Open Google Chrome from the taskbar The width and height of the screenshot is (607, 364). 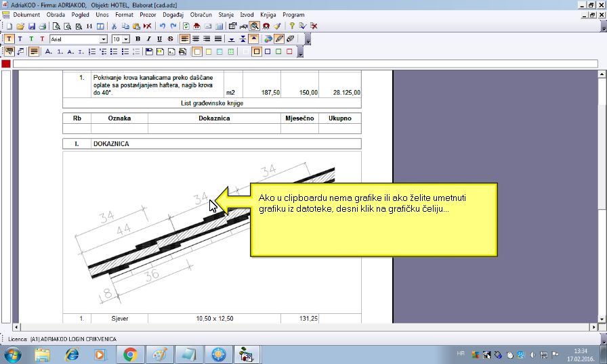point(131,355)
